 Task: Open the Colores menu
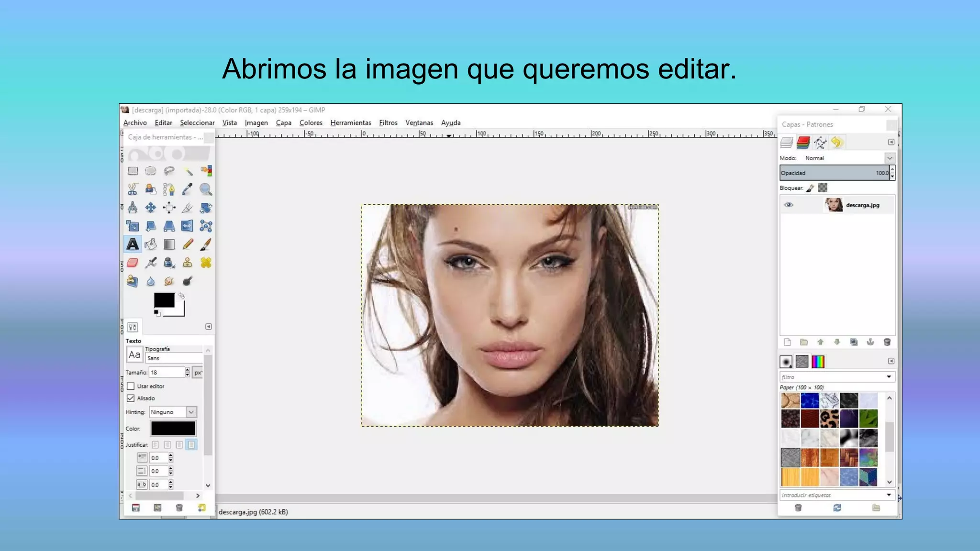point(311,123)
